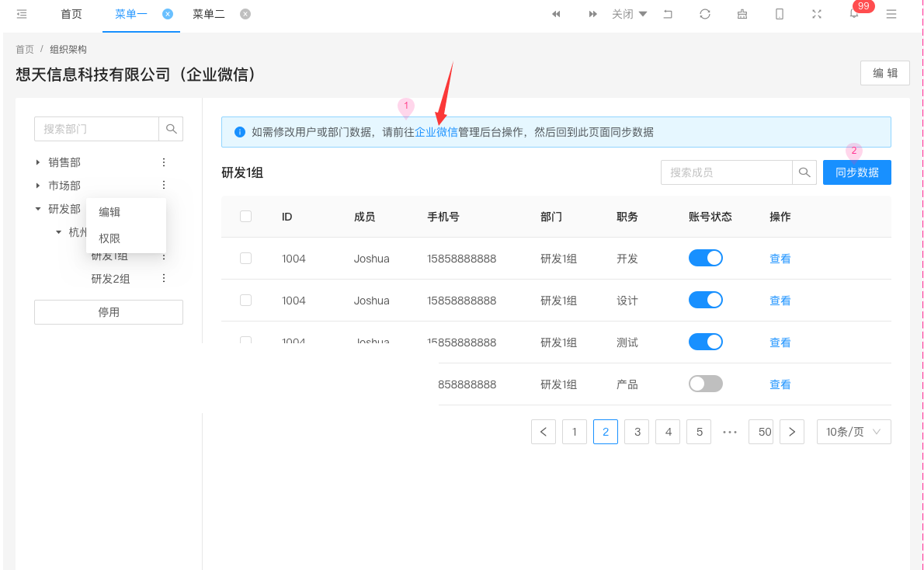Image resolution: width=924 pixels, height=570 pixels.
Task: Focus the 搜索部门 input field
Action: point(96,129)
